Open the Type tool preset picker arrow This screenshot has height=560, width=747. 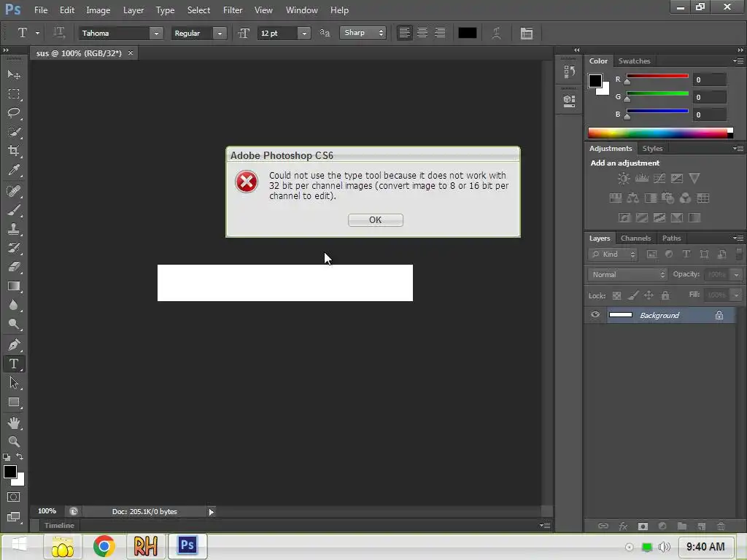(37, 34)
